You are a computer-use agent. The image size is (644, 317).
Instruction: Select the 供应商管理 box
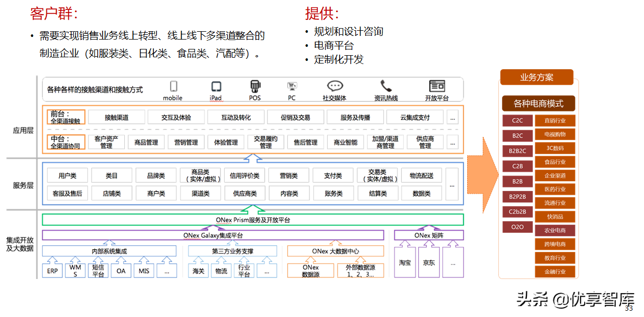click(426, 142)
